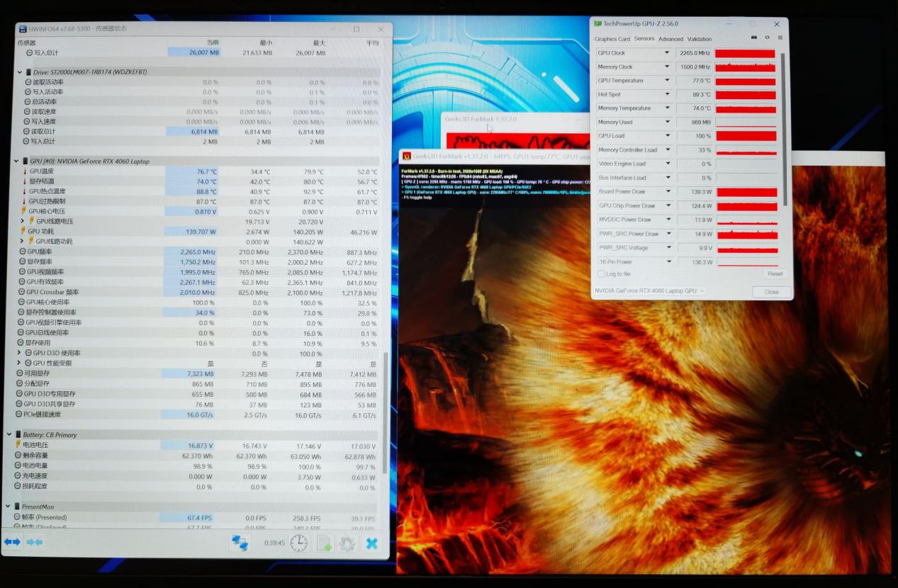Open the network remote monitoring icon
Screen dimensions: 898x588
click(240, 543)
